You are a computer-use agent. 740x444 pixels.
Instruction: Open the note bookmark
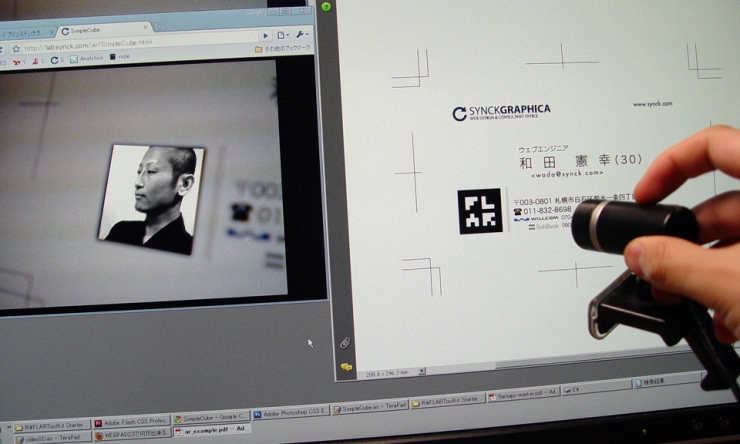[x=120, y=57]
